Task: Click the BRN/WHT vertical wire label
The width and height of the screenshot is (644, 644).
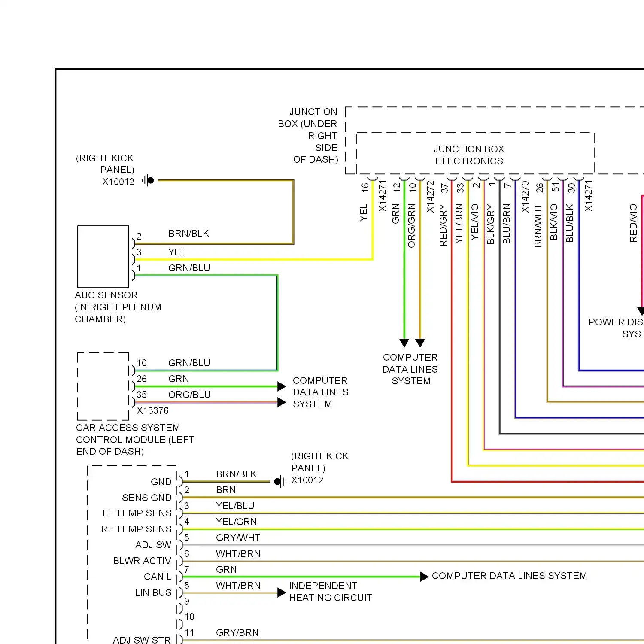Action: 538,226
